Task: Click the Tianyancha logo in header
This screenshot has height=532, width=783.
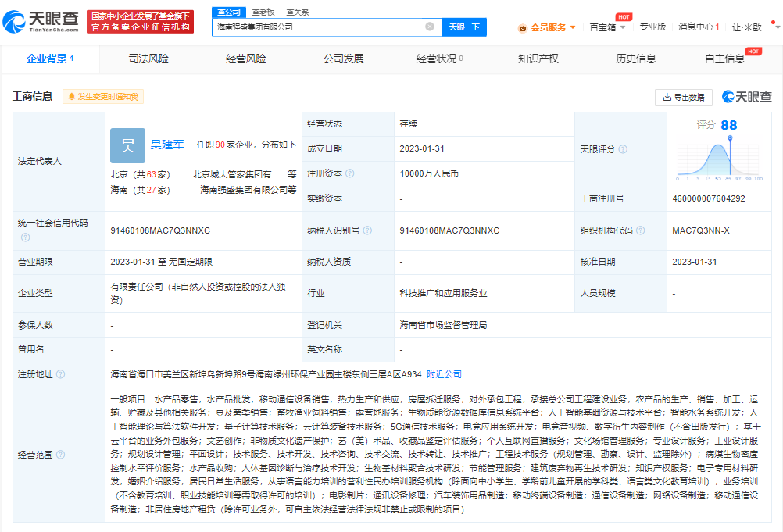Action: click(41, 21)
